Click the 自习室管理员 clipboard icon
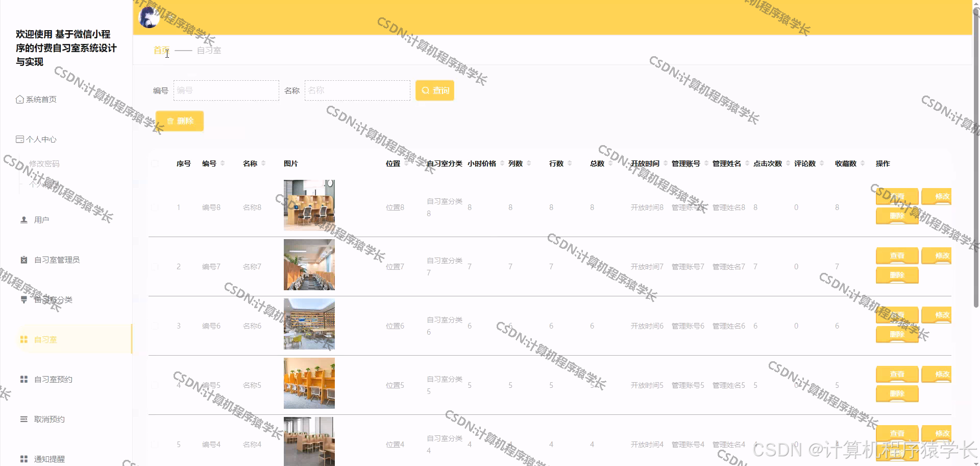The image size is (980, 466). coord(23,260)
